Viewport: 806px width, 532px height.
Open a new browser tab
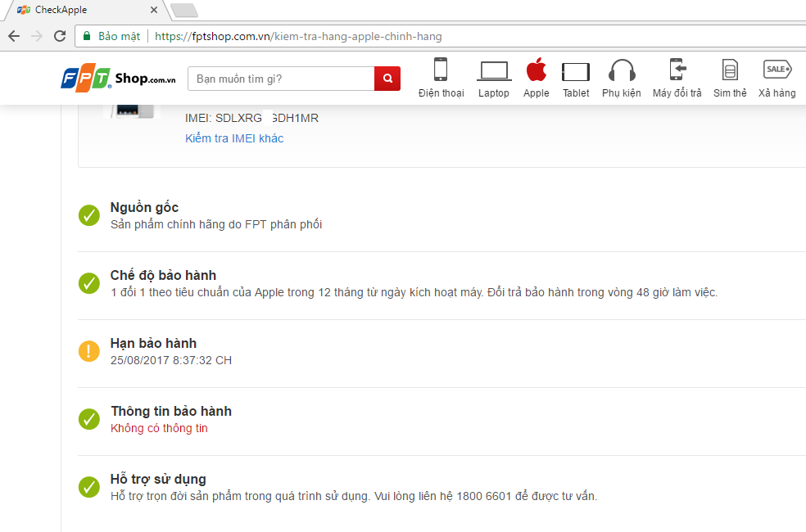point(183,10)
